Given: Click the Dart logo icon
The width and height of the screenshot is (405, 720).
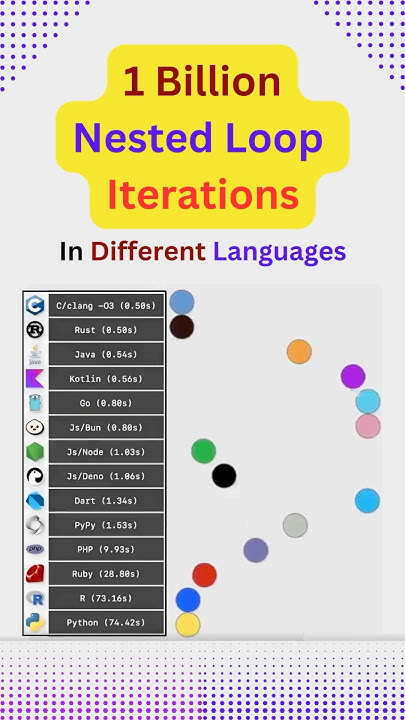Looking at the screenshot, I should click(x=35, y=501).
